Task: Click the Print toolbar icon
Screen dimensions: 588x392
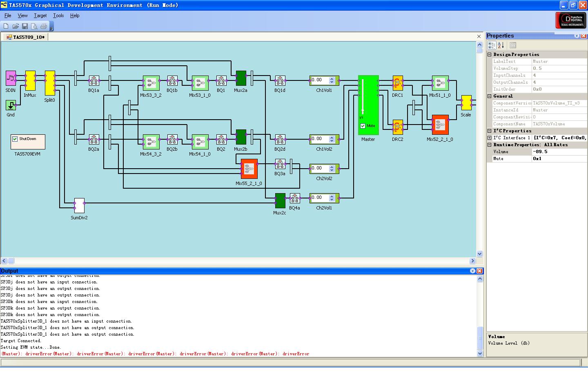Action: [44, 26]
